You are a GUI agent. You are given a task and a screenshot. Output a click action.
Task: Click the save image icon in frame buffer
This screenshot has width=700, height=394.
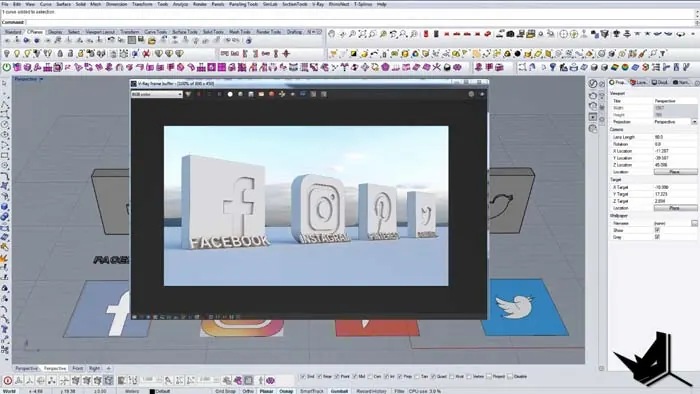coord(251,94)
